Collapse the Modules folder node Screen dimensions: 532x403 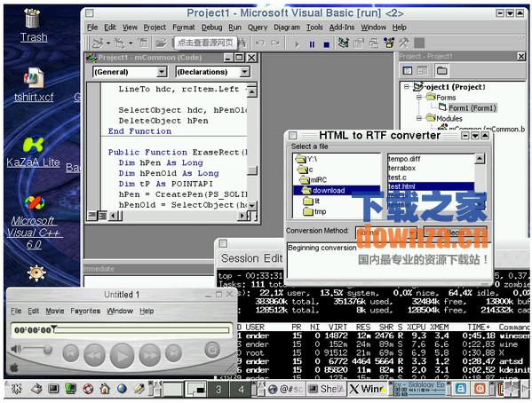(419, 118)
